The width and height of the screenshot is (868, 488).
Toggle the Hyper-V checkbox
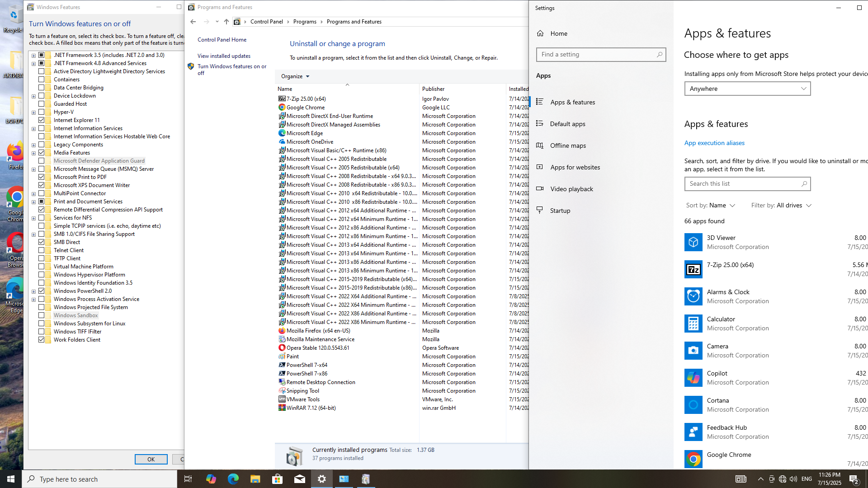point(42,112)
